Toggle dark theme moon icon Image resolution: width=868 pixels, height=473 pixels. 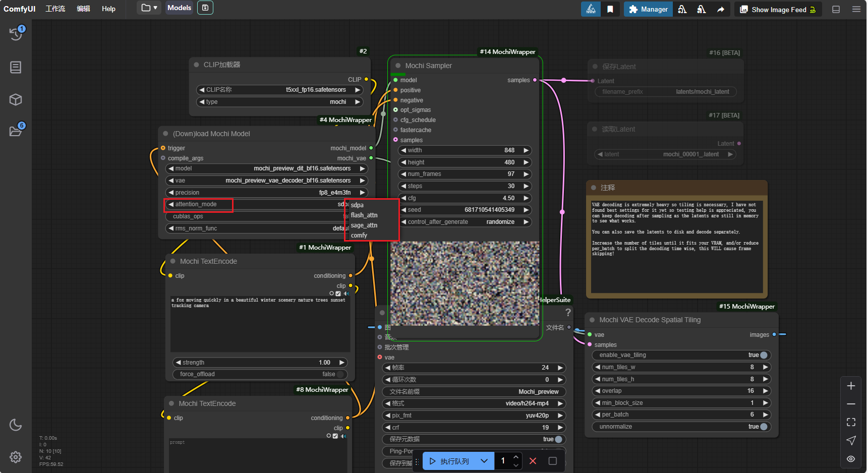pyautogui.click(x=16, y=425)
